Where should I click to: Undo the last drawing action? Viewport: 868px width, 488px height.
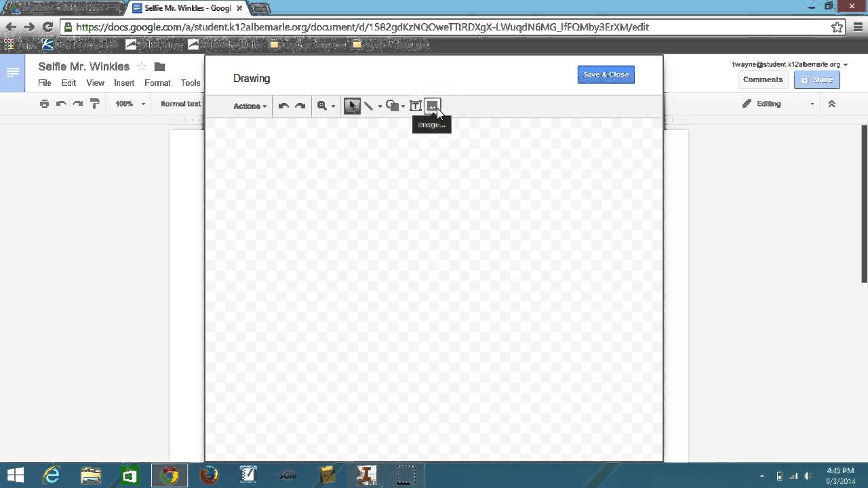(283, 105)
